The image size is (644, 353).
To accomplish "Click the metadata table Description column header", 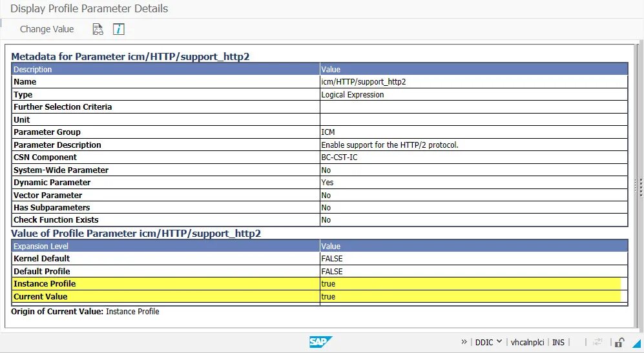I will tap(32, 69).
